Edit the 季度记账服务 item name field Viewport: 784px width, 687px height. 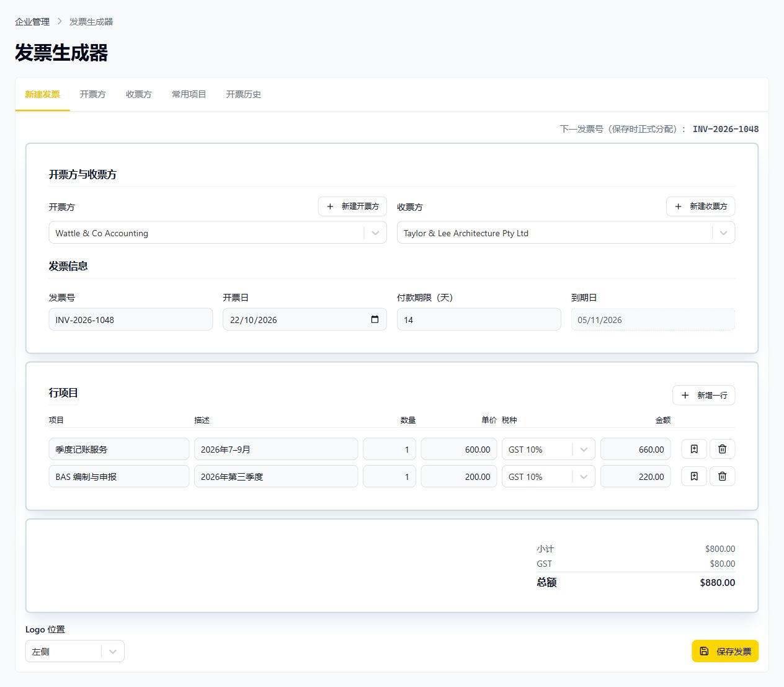click(x=119, y=449)
